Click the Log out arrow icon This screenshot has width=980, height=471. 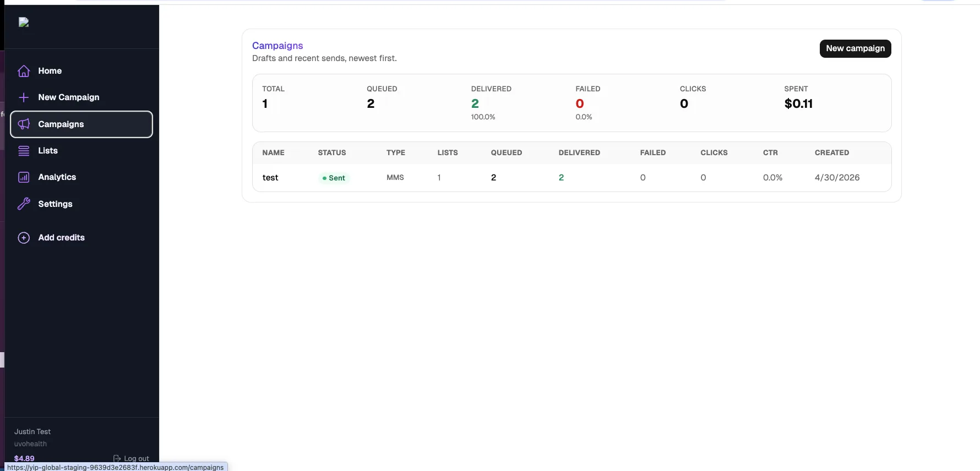click(117, 458)
